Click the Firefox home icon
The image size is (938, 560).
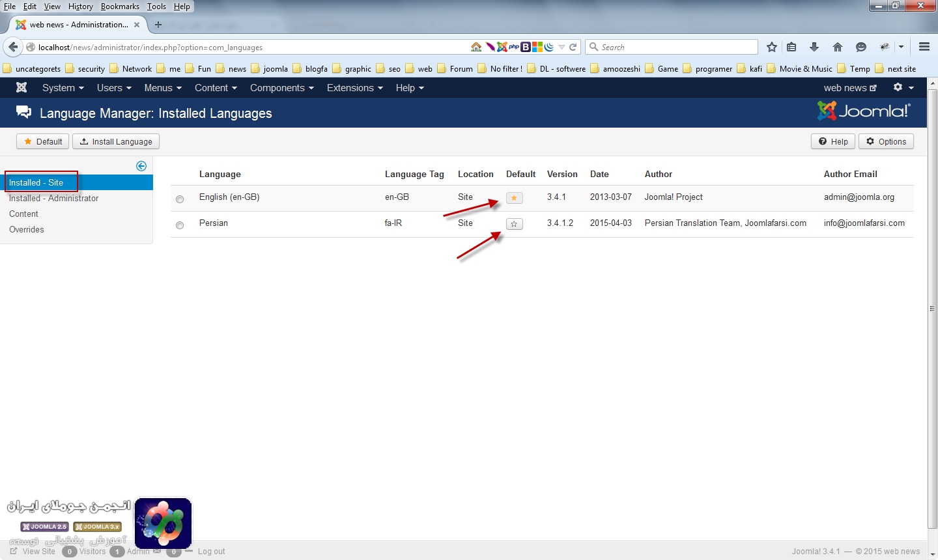[838, 47]
